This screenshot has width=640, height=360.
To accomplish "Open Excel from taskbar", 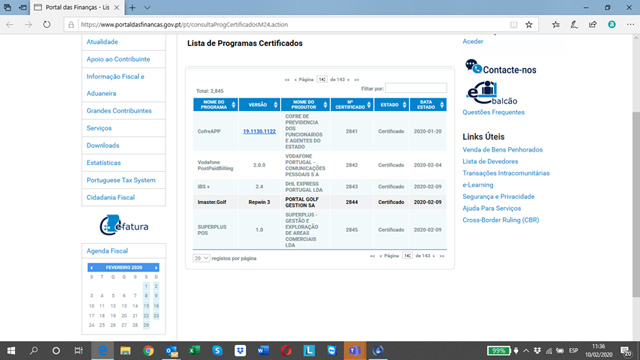I will tap(194, 351).
